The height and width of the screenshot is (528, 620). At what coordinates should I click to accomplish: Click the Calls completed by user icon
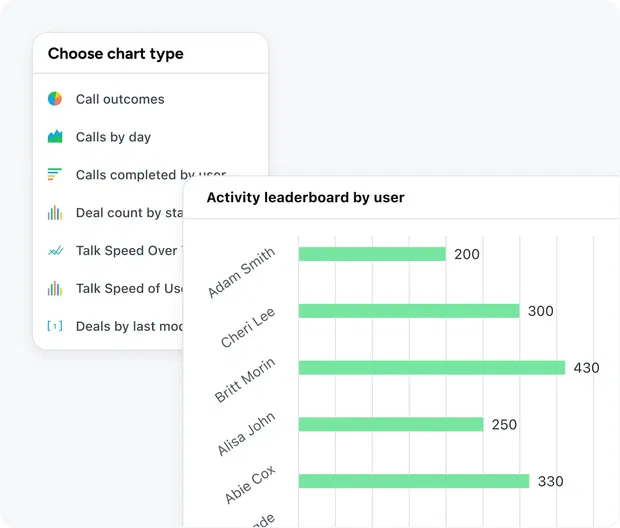tap(55, 174)
